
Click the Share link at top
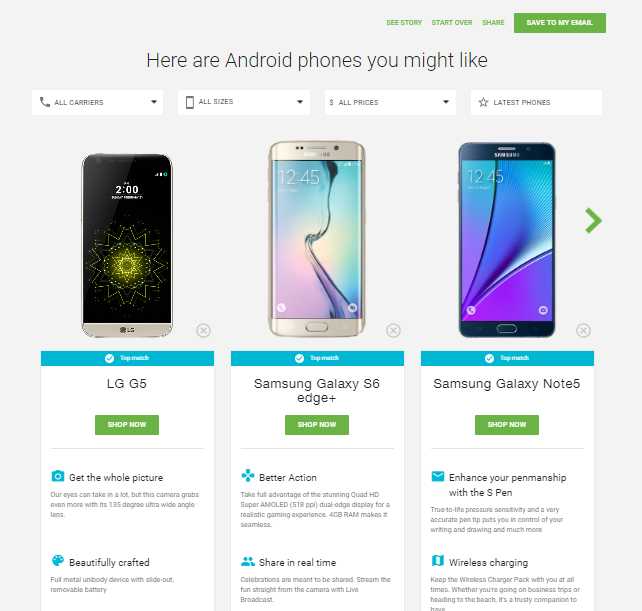coord(493,23)
